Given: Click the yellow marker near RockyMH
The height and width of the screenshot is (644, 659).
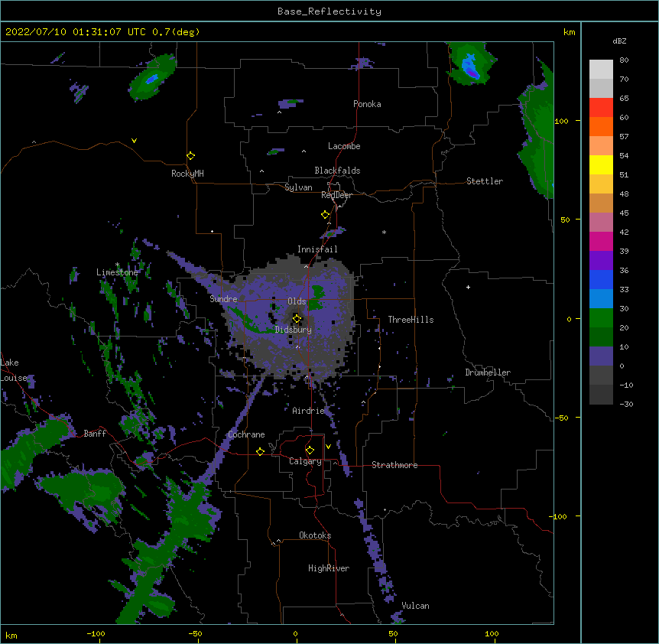Looking at the screenshot, I should tap(190, 156).
